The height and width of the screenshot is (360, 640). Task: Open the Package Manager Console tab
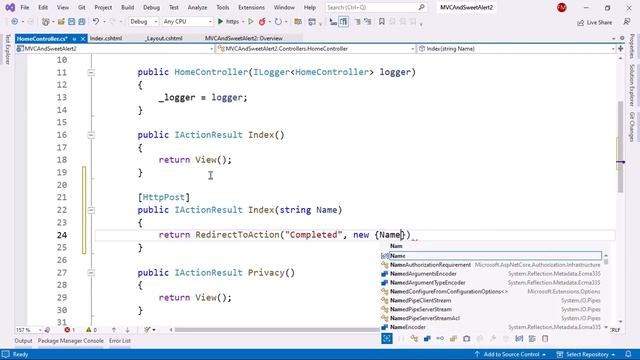(x=71, y=341)
